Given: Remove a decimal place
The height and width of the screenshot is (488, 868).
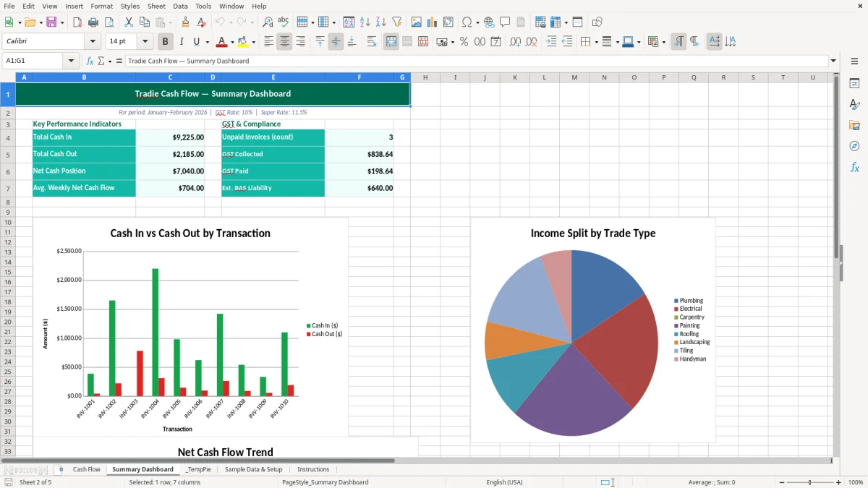Looking at the screenshot, I should (x=532, y=42).
